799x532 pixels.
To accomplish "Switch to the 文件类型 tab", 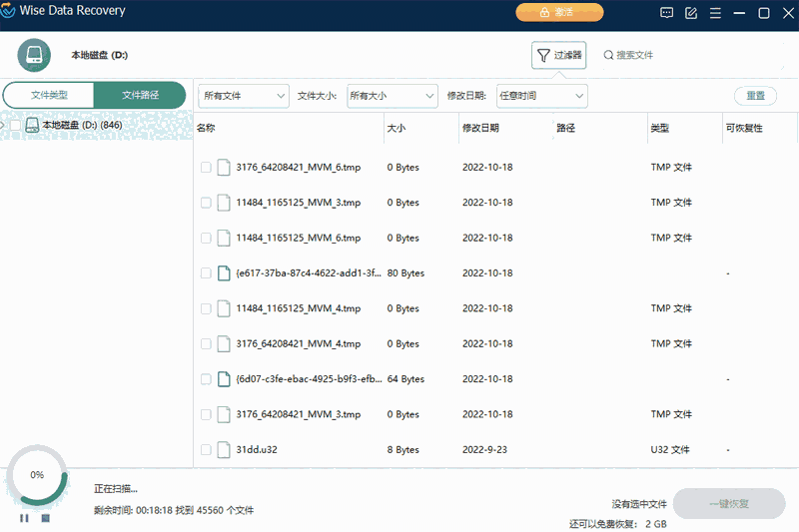I will point(49,95).
